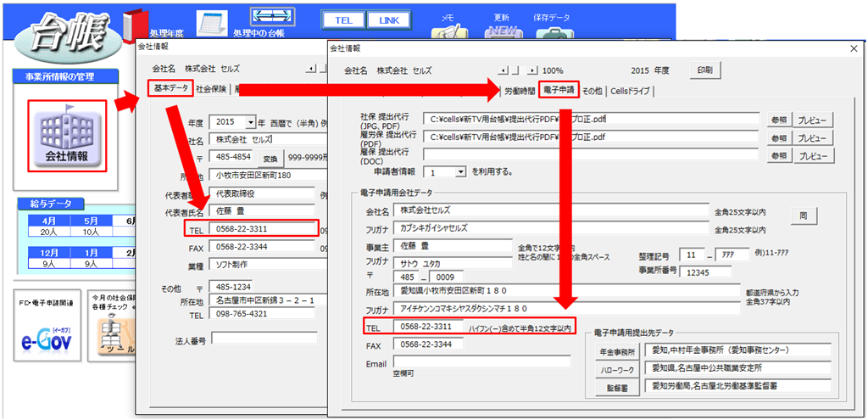Click the 4月 cell in 給与データ
Screen dimensions: 868x420
(48, 220)
